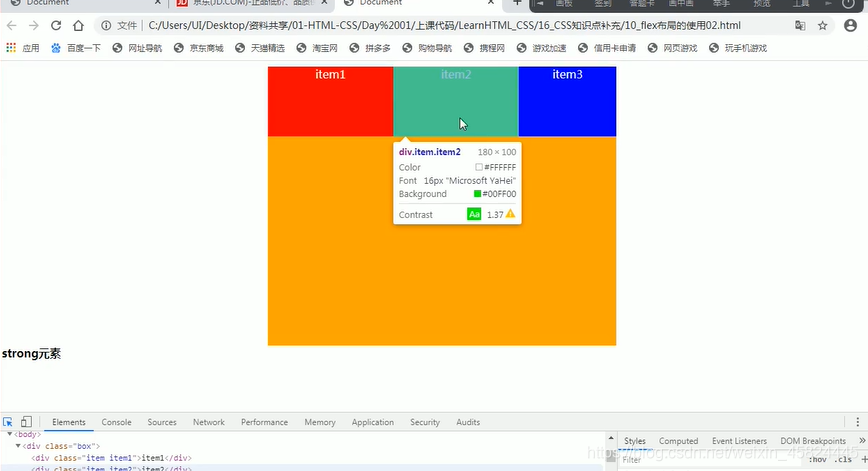Switch to the Network panel
The width and height of the screenshot is (868, 471).
(x=209, y=422)
